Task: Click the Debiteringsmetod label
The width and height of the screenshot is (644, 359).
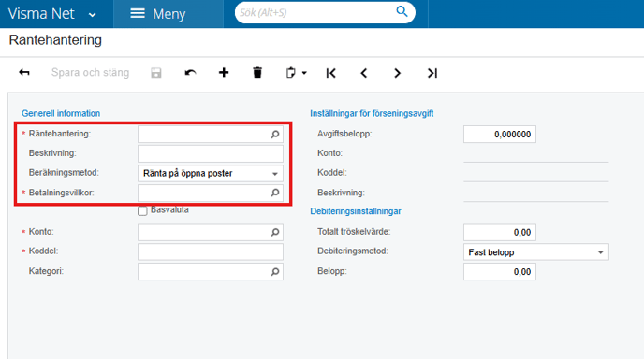Action: click(x=353, y=251)
